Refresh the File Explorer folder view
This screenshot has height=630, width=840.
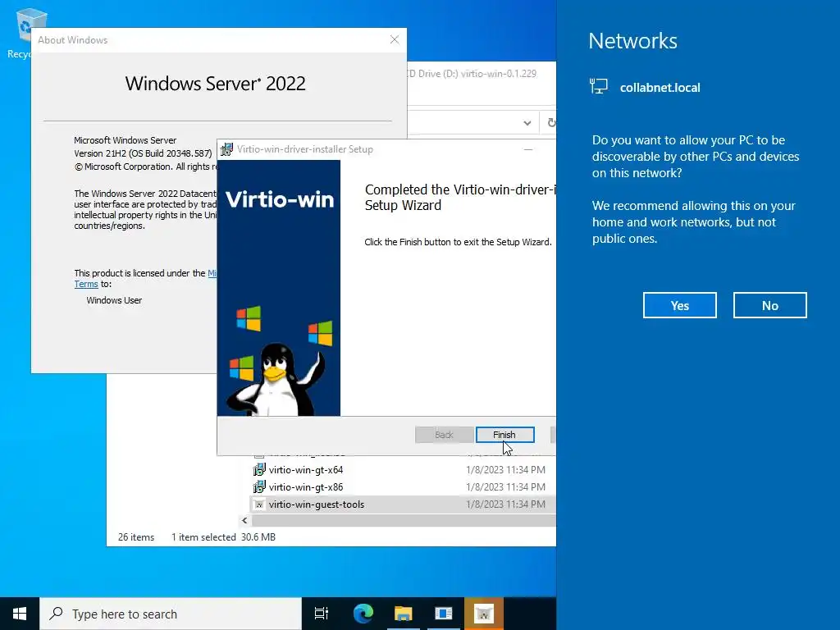550,123
